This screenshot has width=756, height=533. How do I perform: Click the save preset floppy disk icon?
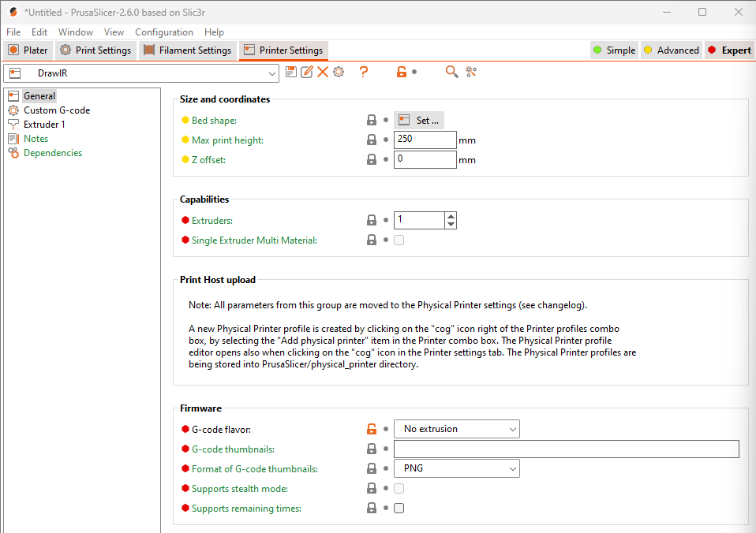pos(291,72)
